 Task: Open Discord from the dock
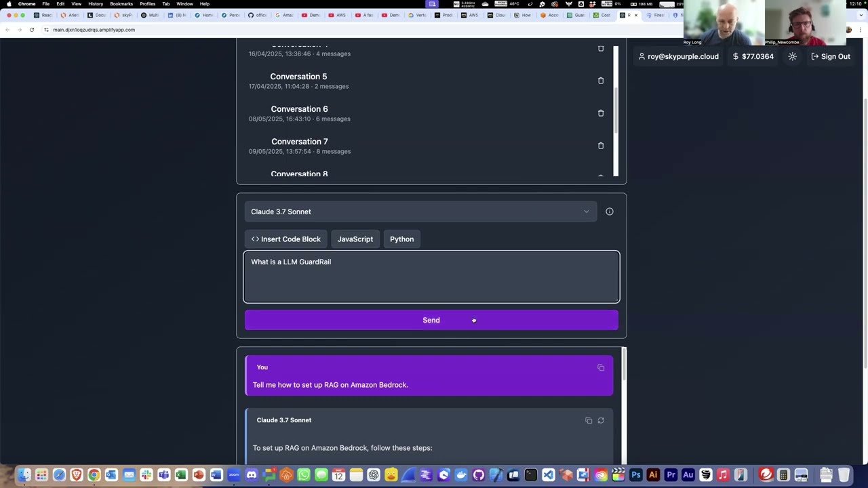pos(252,475)
